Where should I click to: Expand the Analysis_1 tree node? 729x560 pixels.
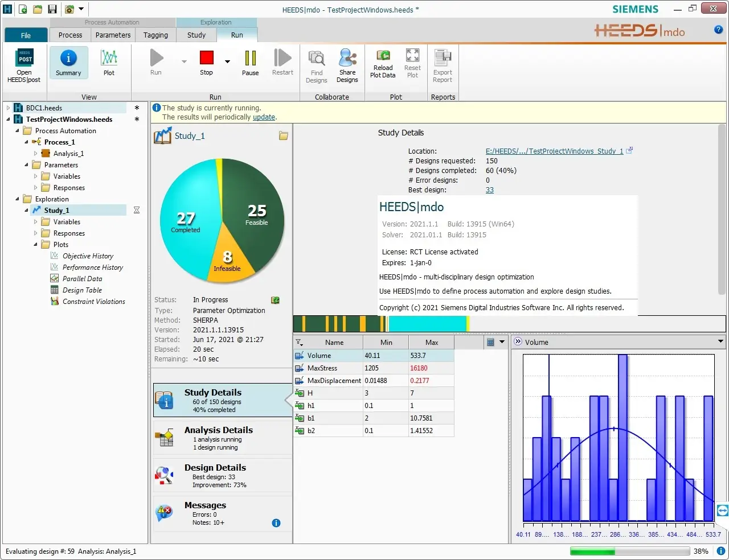(35, 154)
